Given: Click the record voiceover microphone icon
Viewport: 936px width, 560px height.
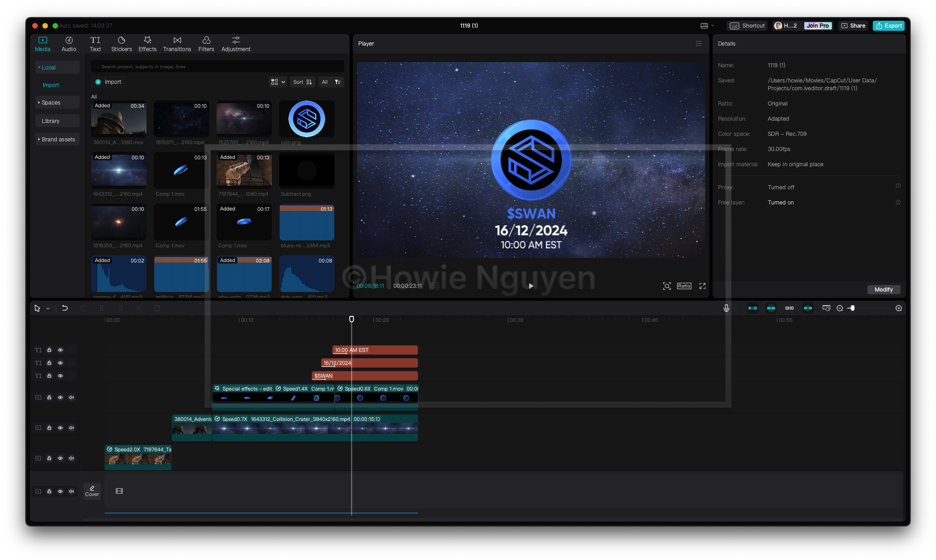Looking at the screenshot, I should coord(726,308).
